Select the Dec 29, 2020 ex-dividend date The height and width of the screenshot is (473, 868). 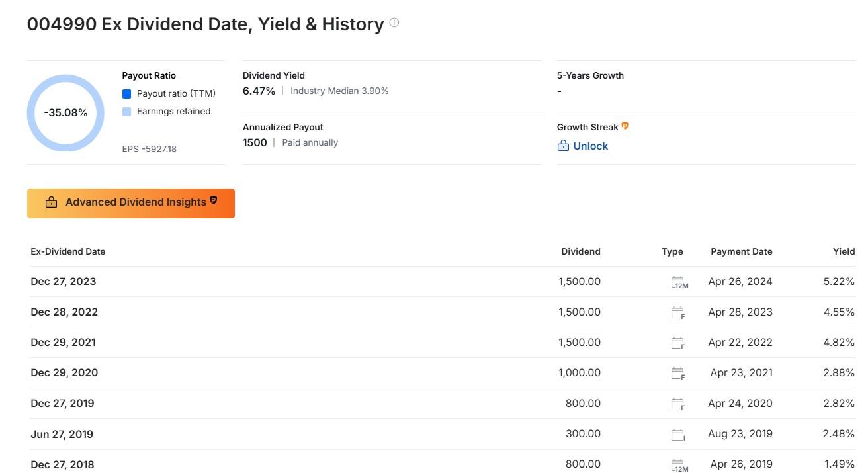pos(64,373)
